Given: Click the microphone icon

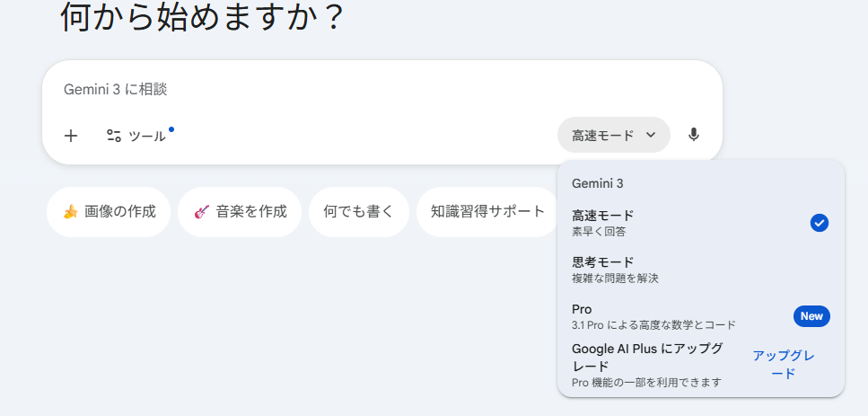Looking at the screenshot, I should [693, 135].
